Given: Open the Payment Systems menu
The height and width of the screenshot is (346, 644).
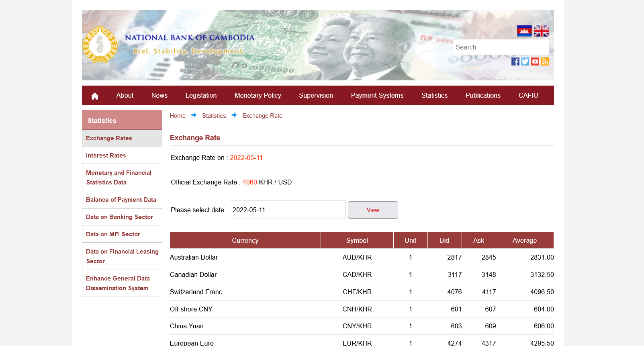Looking at the screenshot, I should click(377, 96).
